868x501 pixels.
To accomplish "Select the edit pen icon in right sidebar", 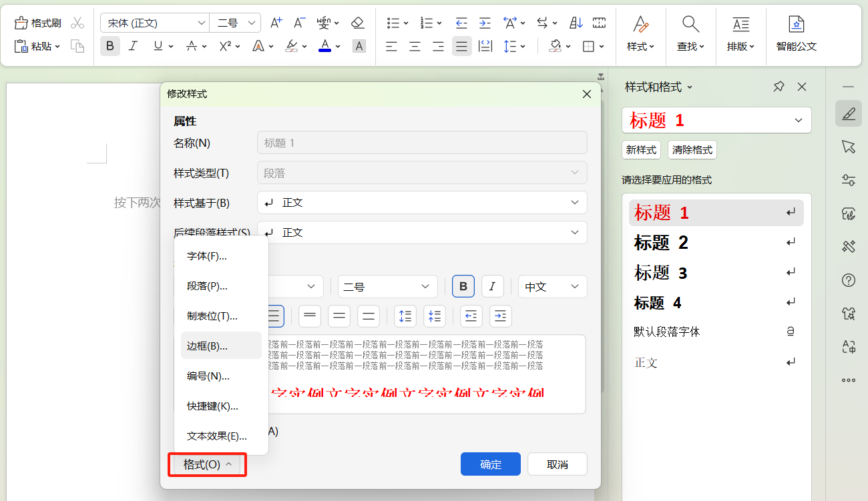I will click(x=848, y=113).
